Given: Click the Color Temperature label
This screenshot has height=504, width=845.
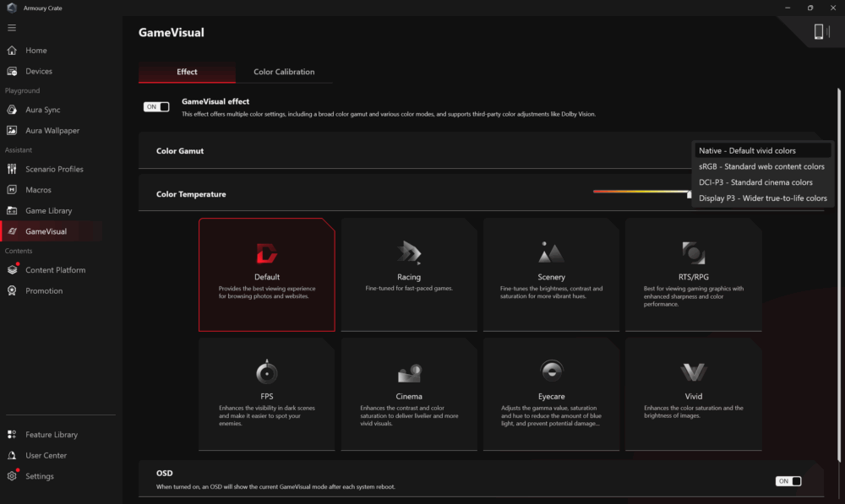Looking at the screenshot, I should click(x=191, y=194).
